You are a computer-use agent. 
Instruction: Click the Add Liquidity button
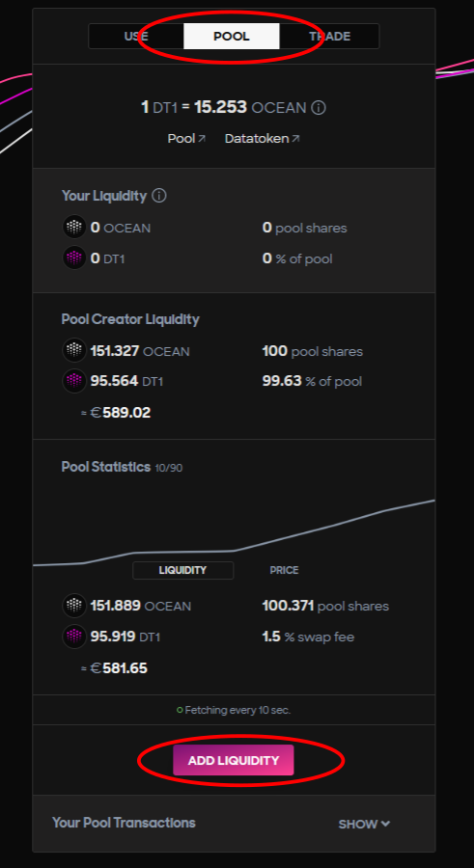tap(234, 760)
